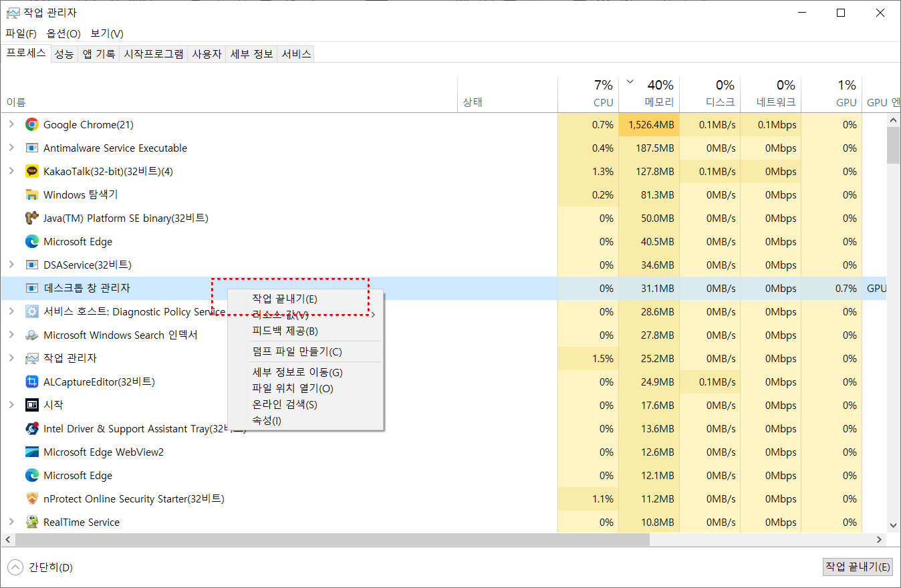This screenshot has height=588, width=901.
Task: Select 파일 위치 열기(O) in the context menu
Action: click(305, 388)
